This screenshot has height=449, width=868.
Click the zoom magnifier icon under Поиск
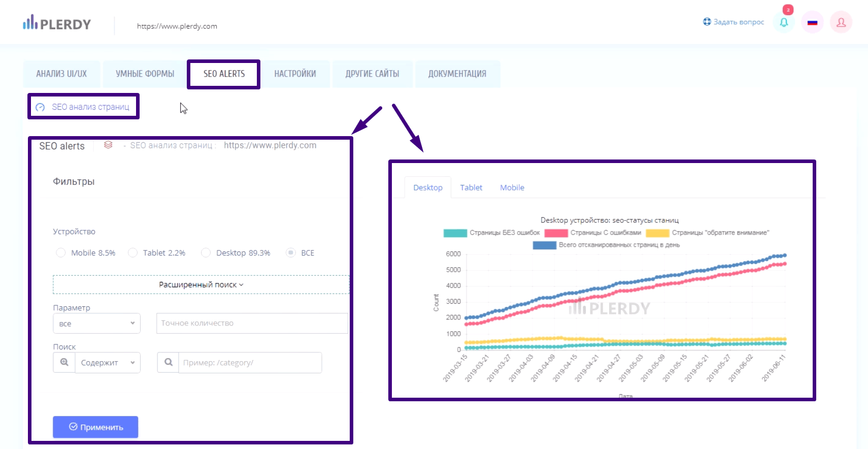click(64, 363)
